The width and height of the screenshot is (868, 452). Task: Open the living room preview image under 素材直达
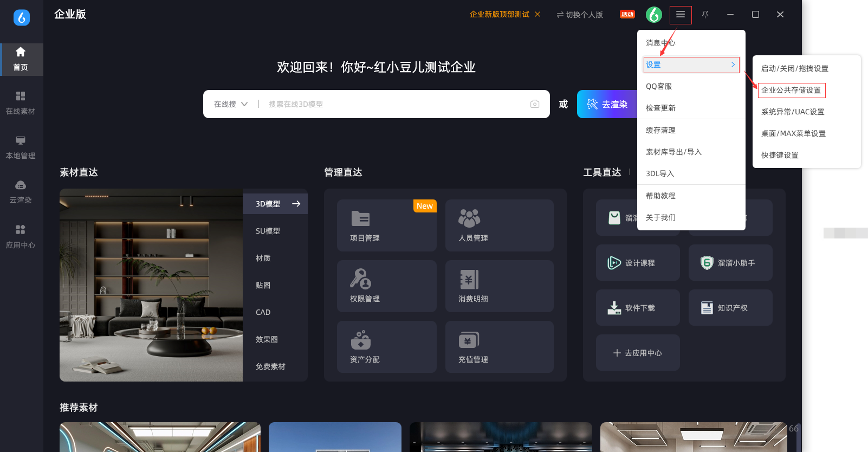tap(151, 285)
